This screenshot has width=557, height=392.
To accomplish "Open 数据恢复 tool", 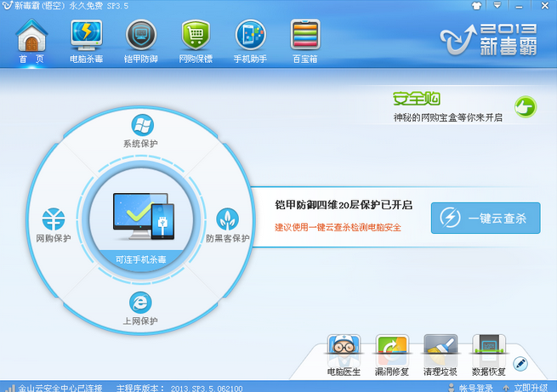I will (x=488, y=355).
